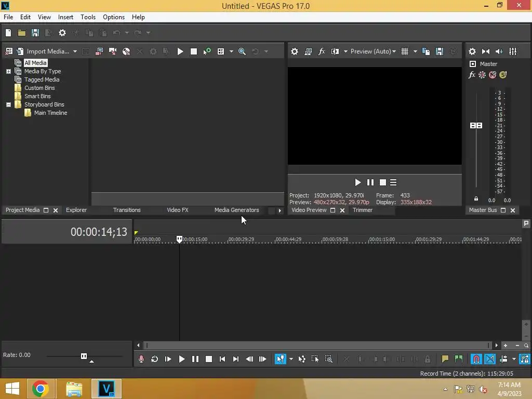Open Mixing Console faders icon
This screenshot has width=532, height=399.
coord(513,51)
